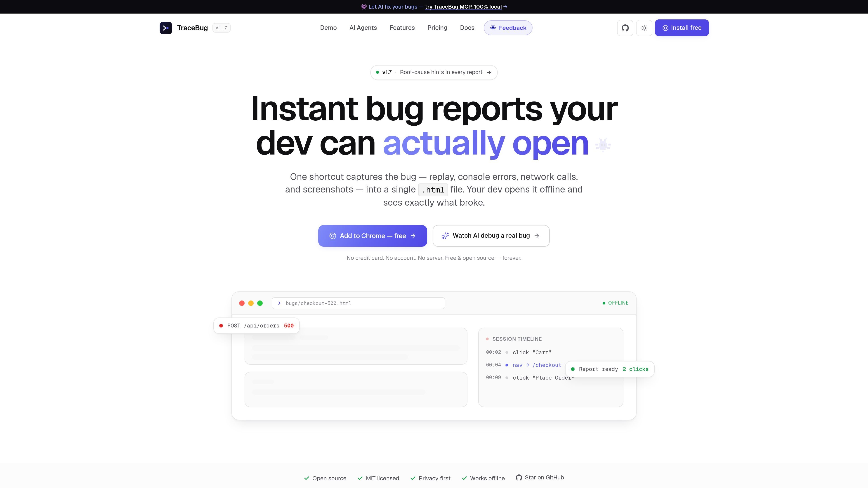The image size is (868, 488).
Task: Click the yellow window dot in mock browser
Action: click(251, 303)
